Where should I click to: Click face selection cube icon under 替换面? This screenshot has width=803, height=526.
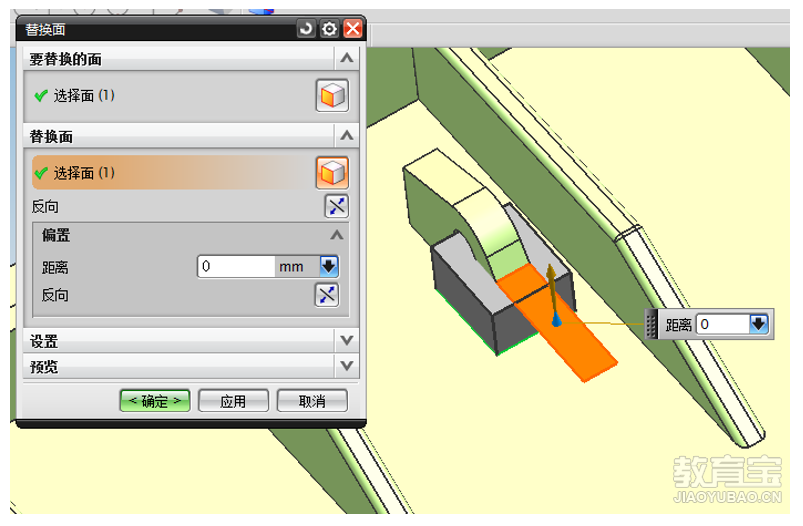click(332, 173)
